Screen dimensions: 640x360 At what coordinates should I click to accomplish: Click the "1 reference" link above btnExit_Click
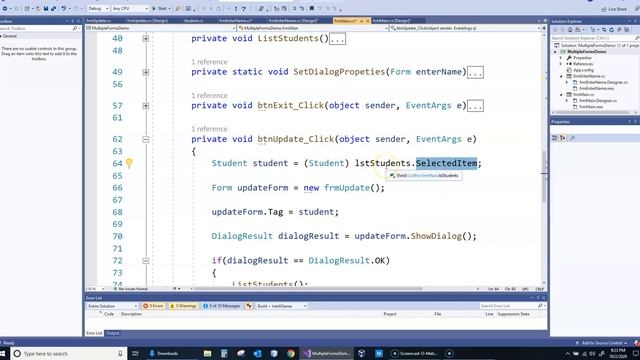209,96
